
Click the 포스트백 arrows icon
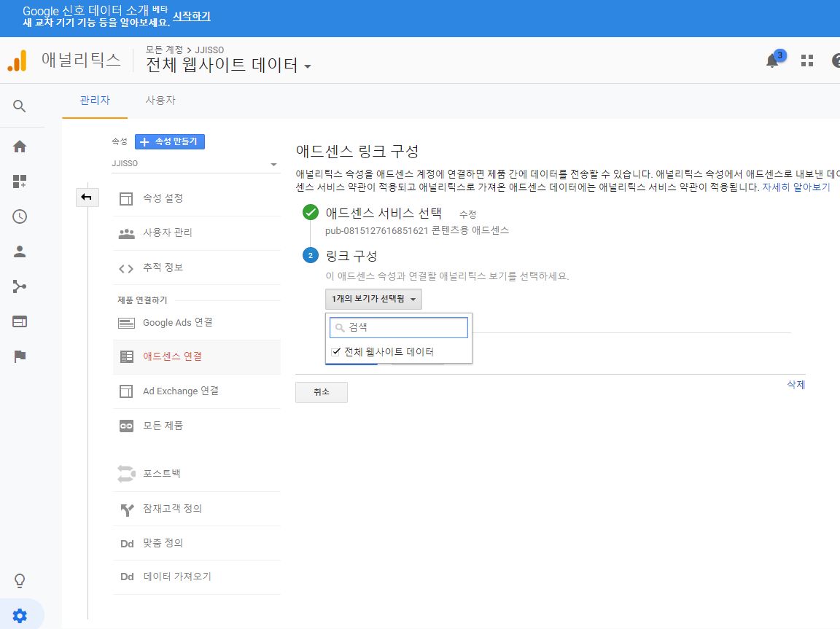click(126, 474)
